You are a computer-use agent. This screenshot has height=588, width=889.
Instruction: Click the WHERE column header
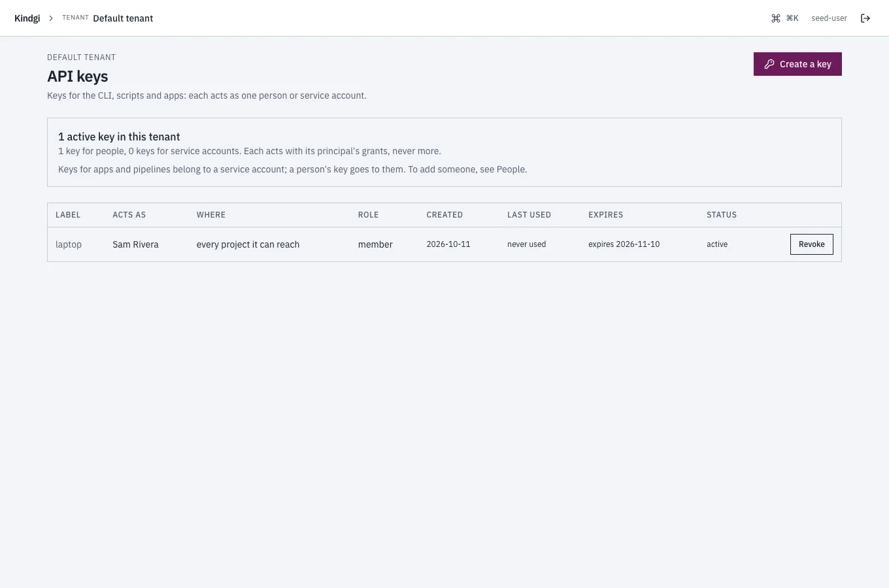coord(211,215)
